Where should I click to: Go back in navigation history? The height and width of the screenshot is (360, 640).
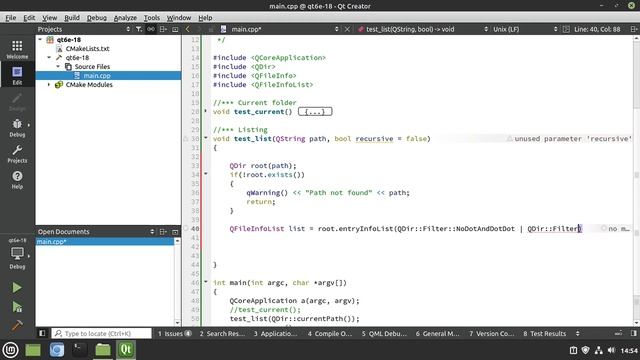pyautogui.click(x=187, y=29)
